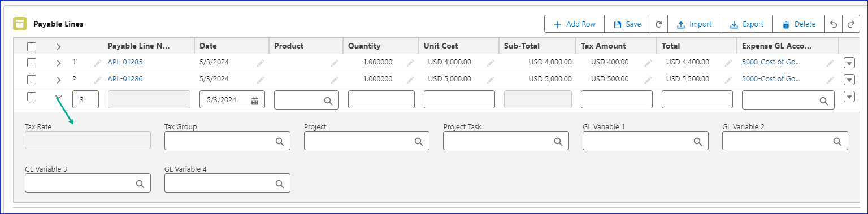Click the row 3 Tax Amount input
Viewport: 868px width, 214px height.
(x=617, y=99)
